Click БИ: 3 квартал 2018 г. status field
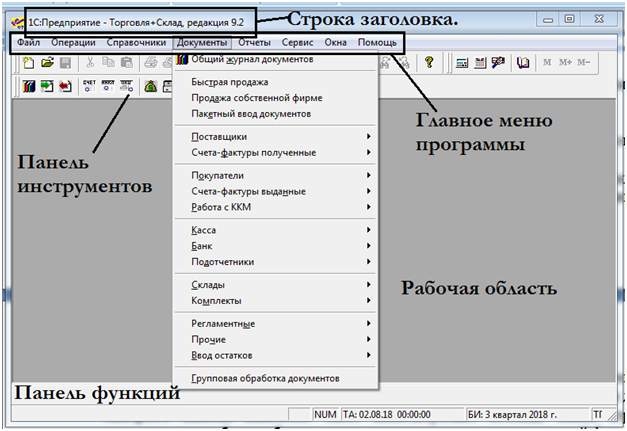The height and width of the screenshot is (431, 627). [x=527, y=415]
